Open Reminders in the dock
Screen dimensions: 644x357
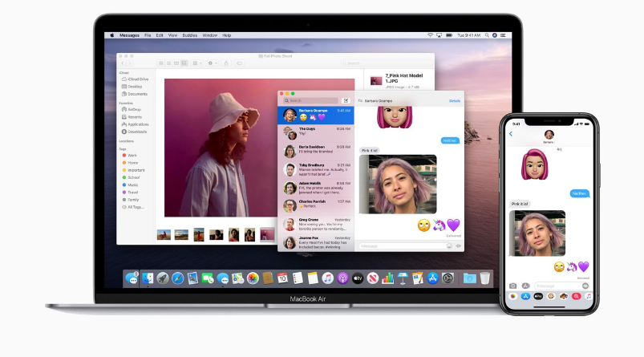click(x=298, y=278)
